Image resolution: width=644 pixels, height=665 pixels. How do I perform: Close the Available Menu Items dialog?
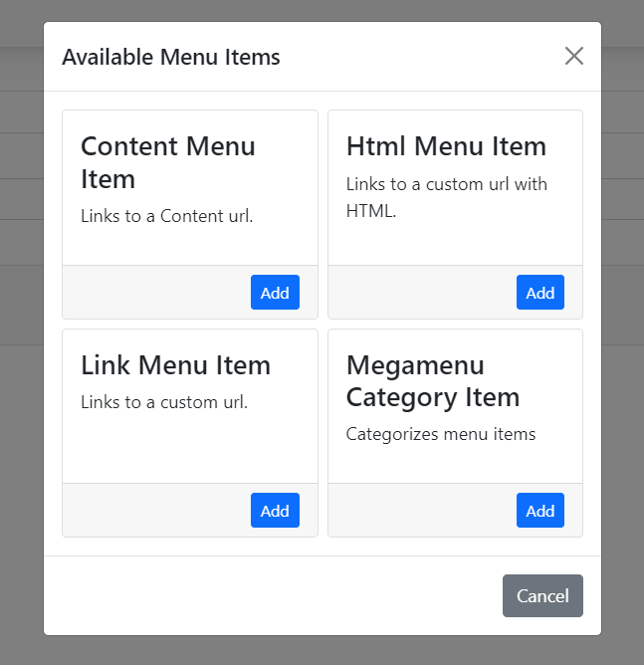pos(573,56)
